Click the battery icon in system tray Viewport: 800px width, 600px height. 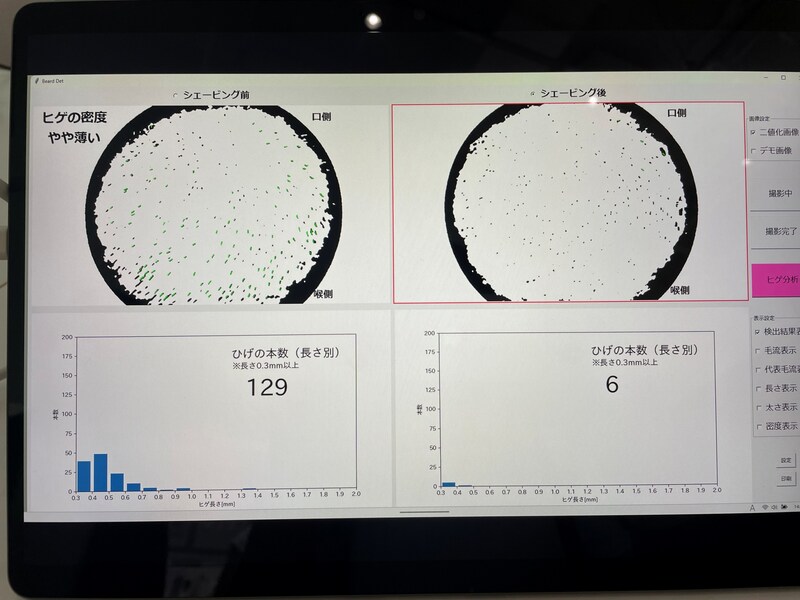[784, 507]
